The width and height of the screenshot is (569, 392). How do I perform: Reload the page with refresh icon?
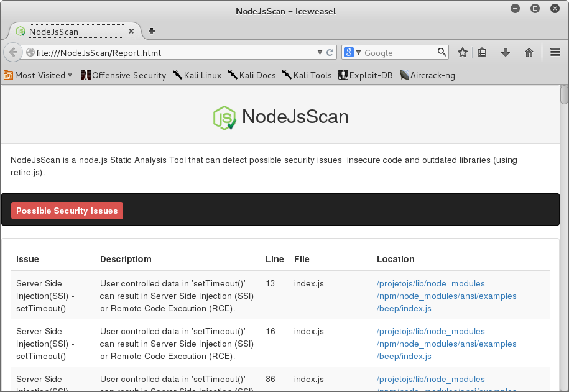330,53
